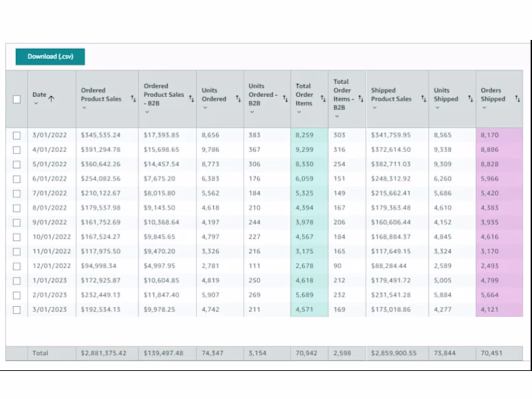Click sort arrows on Orders Shipped column
The width and height of the screenshot is (532, 399).
click(517, 99)
